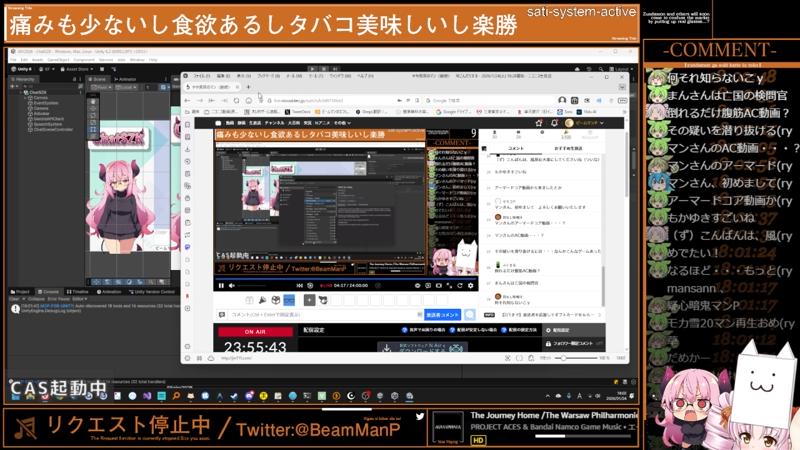The height and width of the screenshot is (450, 800).
Task: Mute the player volume speaker
Action: (232, 286)
